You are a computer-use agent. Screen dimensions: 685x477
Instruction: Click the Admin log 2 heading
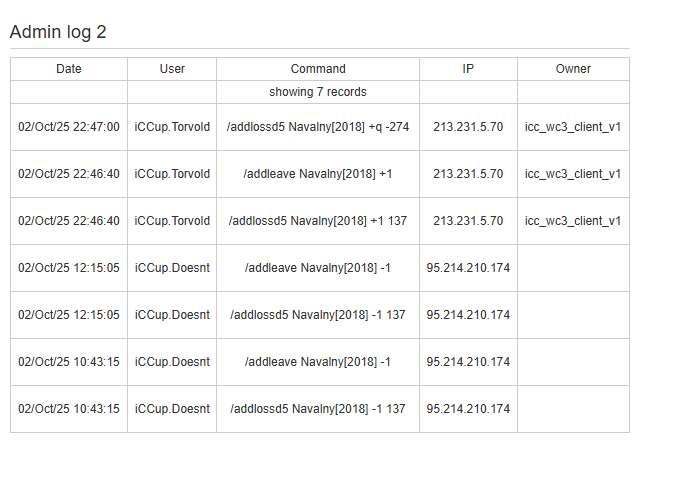point(58,32)
